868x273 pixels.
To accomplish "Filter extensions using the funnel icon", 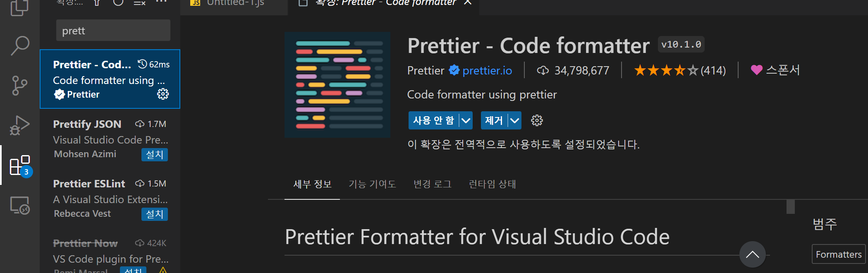I will tap(97, 3).
